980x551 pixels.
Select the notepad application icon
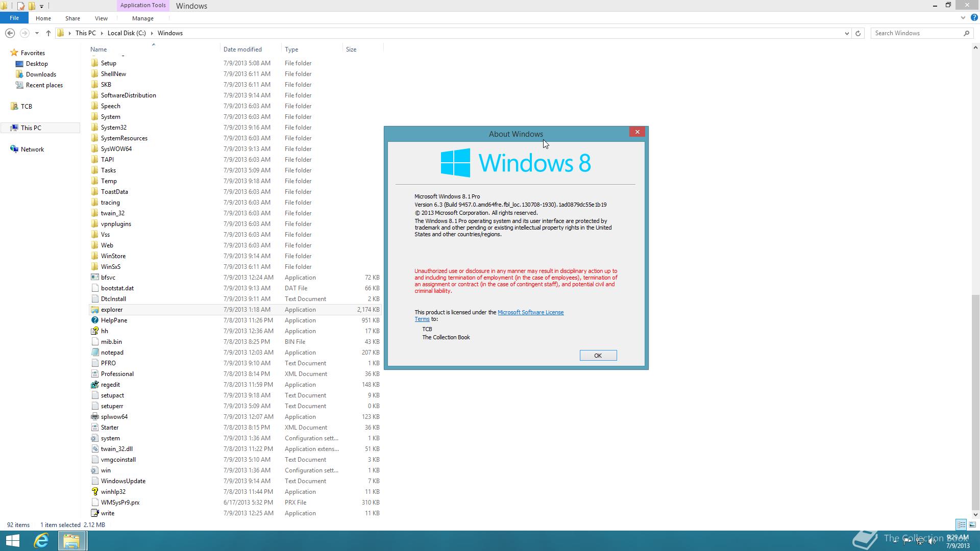pos(94,353)
